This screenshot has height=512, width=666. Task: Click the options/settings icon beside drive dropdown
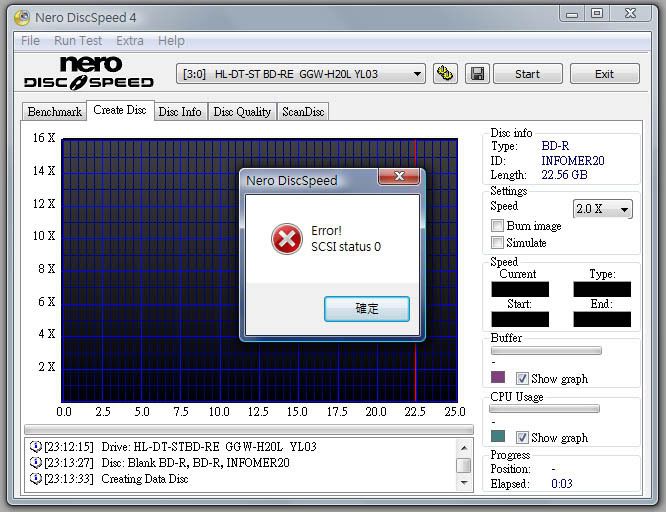445,74
